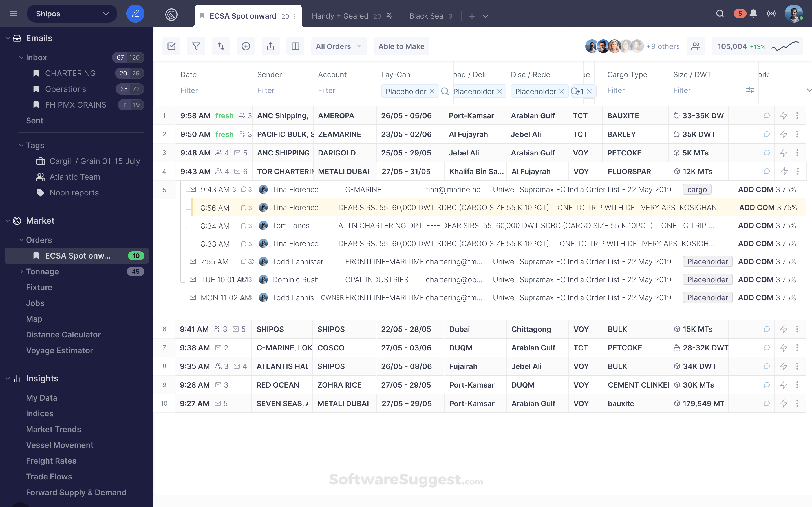
Task: Open the filter funnel tool
Action: coord(196,46)
